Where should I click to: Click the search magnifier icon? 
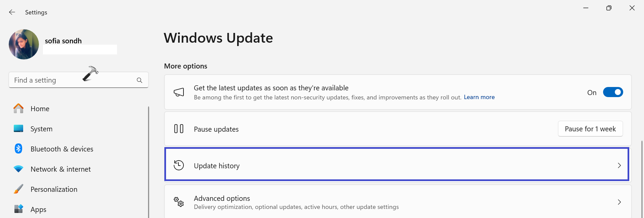tap(140, 80)
